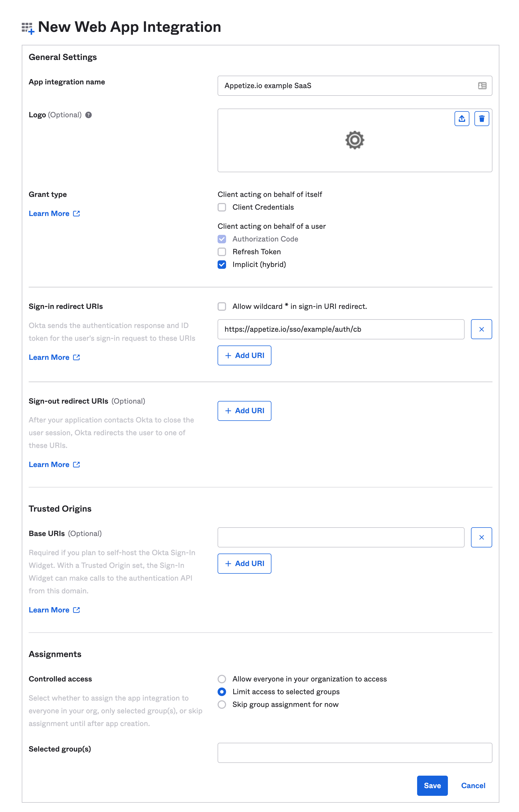This screenshot has height=812, width=519.
Task: Select 'Allow everyone in your organization to access'
Action: (x=222, y=679)
